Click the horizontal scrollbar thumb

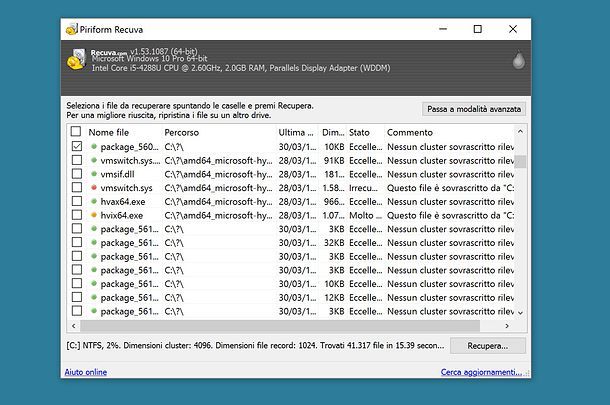280,326
